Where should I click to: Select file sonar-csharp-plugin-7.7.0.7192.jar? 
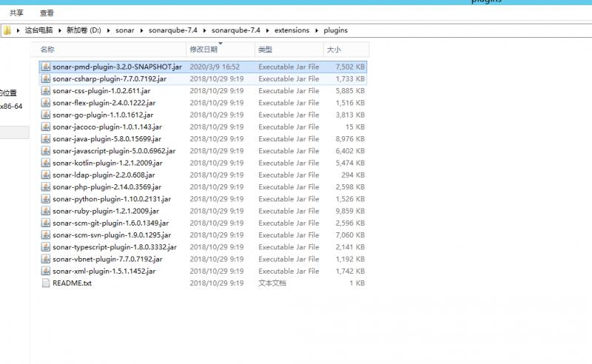pyautogui.click(x=110, y=79)
